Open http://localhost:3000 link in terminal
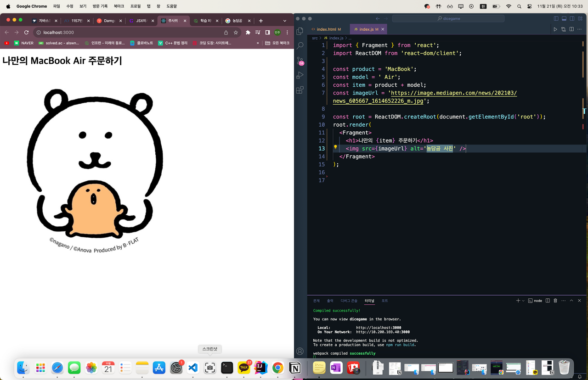 (379, 328)
